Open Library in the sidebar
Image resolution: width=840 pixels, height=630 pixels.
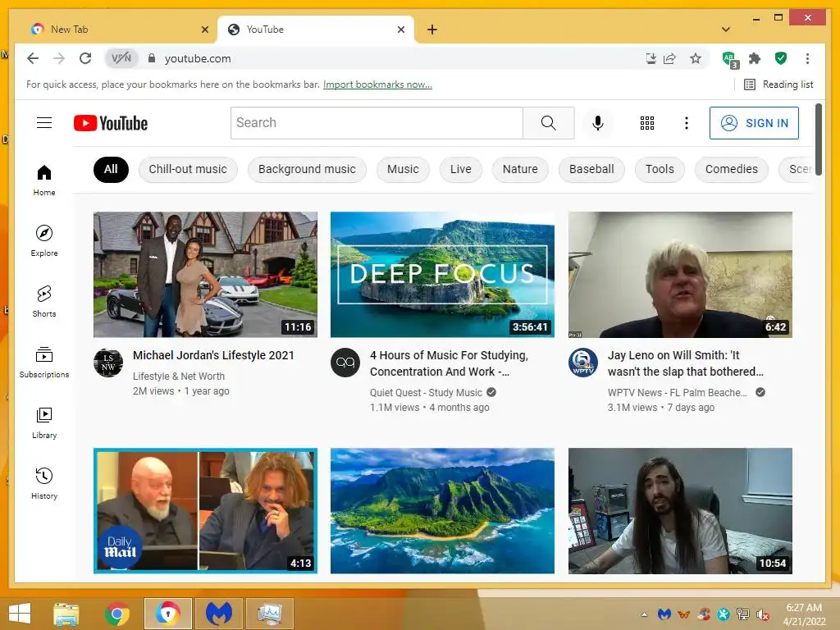44,423
